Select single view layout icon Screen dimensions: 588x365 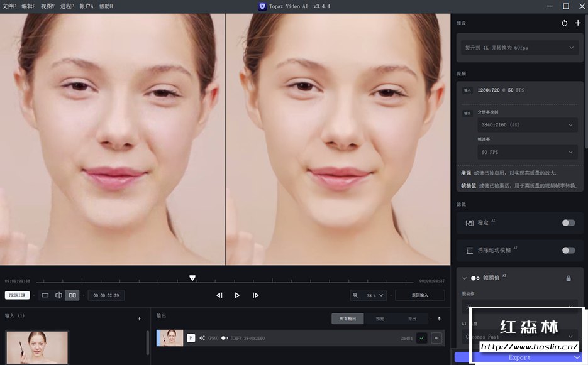tap(45, 295)
